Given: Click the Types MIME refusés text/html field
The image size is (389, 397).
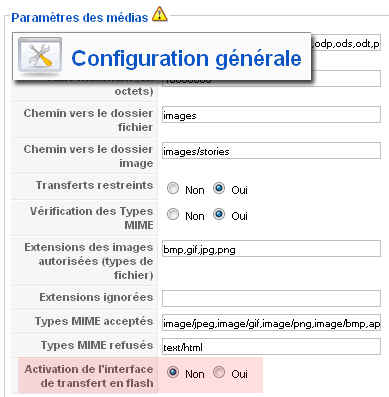Looking at the screenshot, I should pyautogui.click(x=271, y=347).
